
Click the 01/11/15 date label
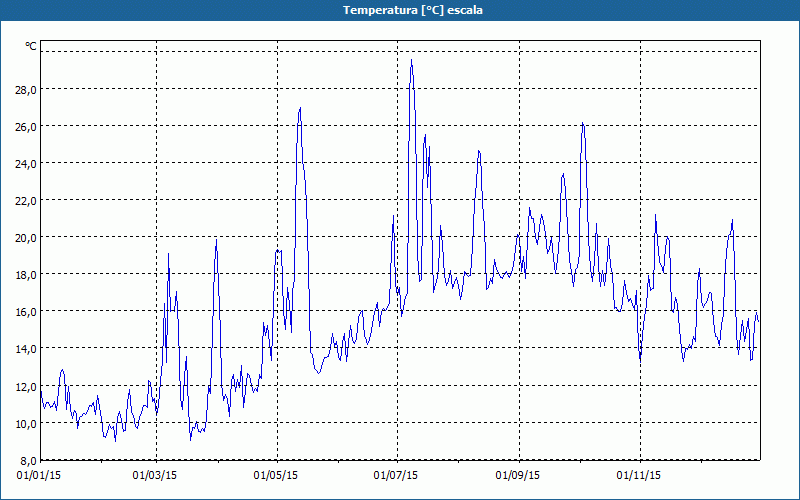click(639, 476)
